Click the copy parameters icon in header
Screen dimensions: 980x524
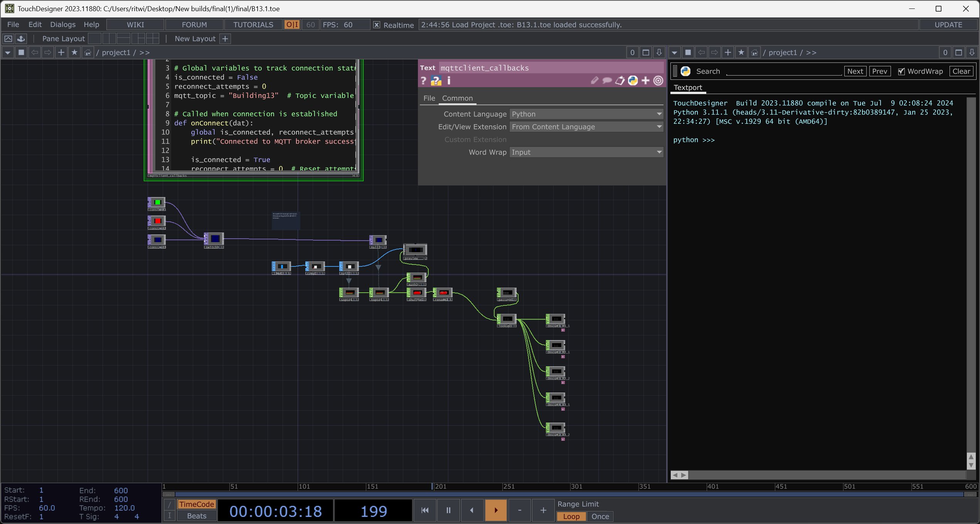(620, 81)
